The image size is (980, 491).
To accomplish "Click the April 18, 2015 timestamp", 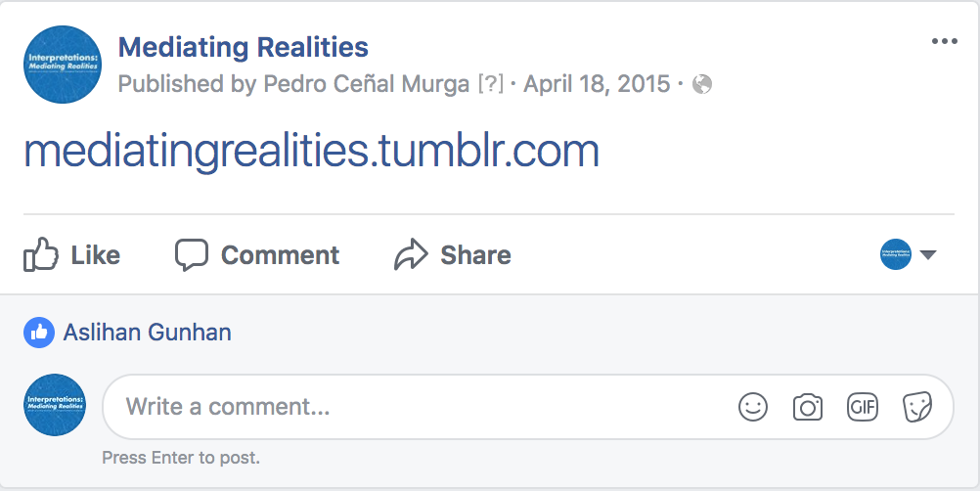I will tap(597, 84).
